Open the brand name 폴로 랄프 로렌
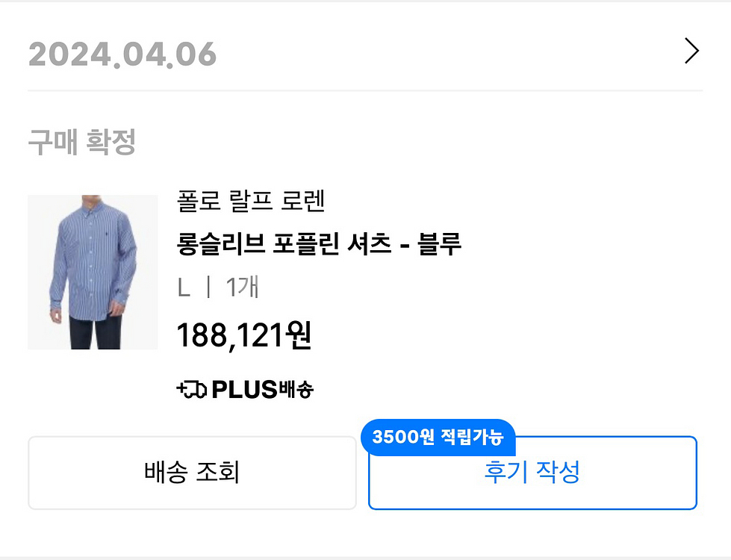731x560 pixels. click(251, 201)
